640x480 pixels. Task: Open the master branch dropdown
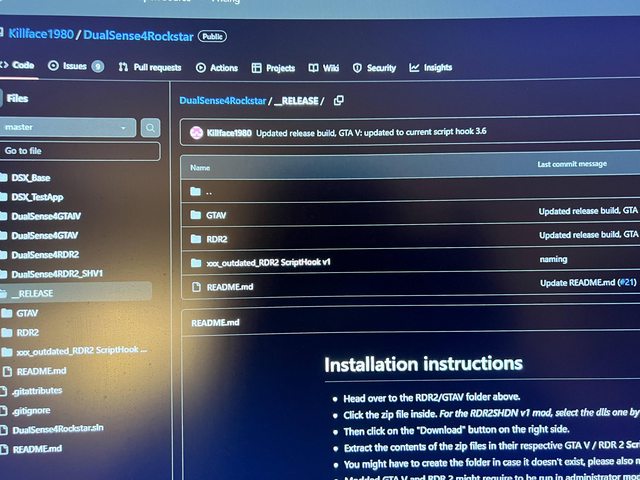(x=68, y=128)
